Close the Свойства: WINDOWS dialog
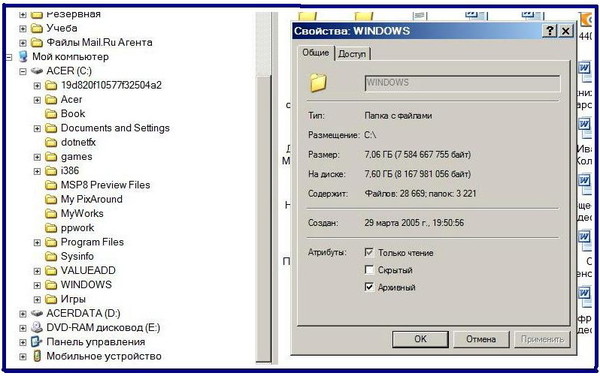Image resolution: width=600 pixels, height=376 pixels. coord(565,31)
